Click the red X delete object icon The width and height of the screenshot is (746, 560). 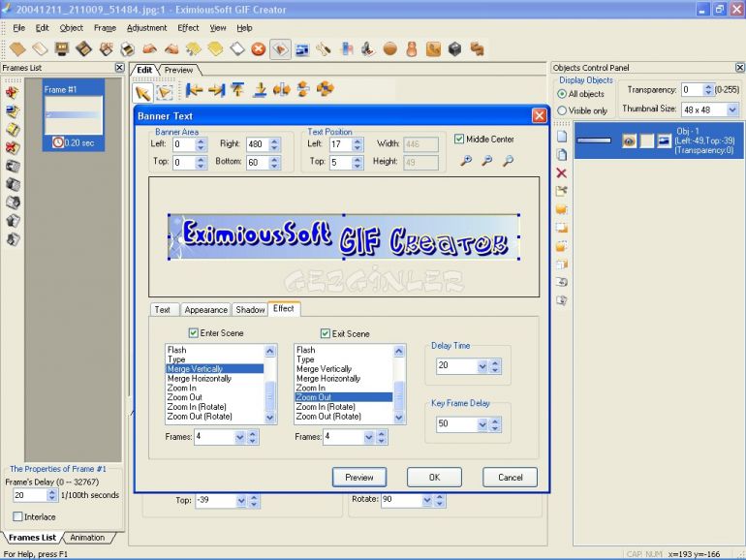[561, 173]
